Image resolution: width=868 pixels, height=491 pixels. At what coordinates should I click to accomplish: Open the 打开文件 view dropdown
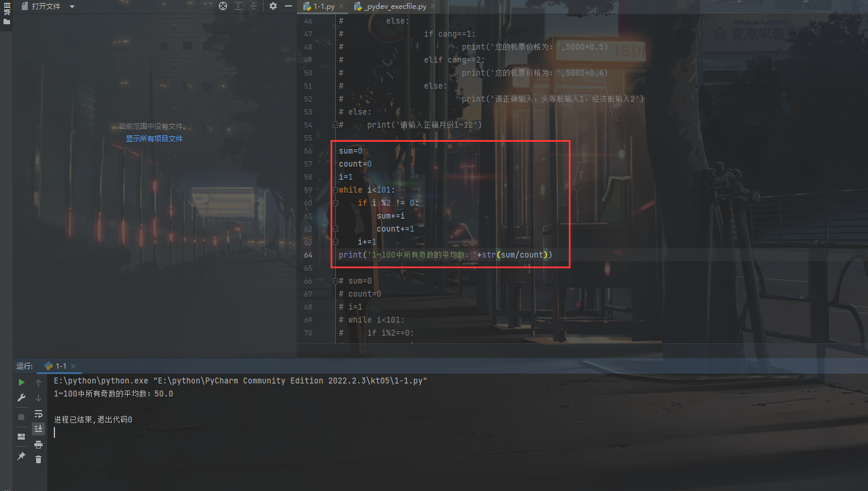tap(48, 6)
